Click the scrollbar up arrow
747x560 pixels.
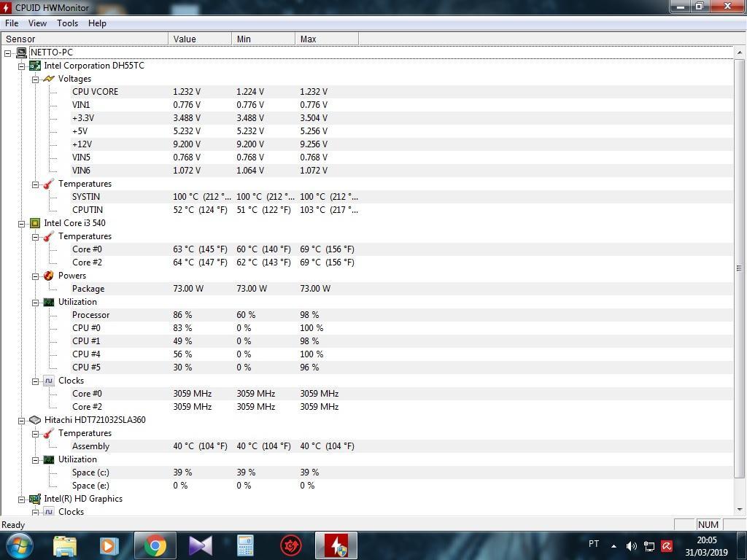click(x=740, y=52)
